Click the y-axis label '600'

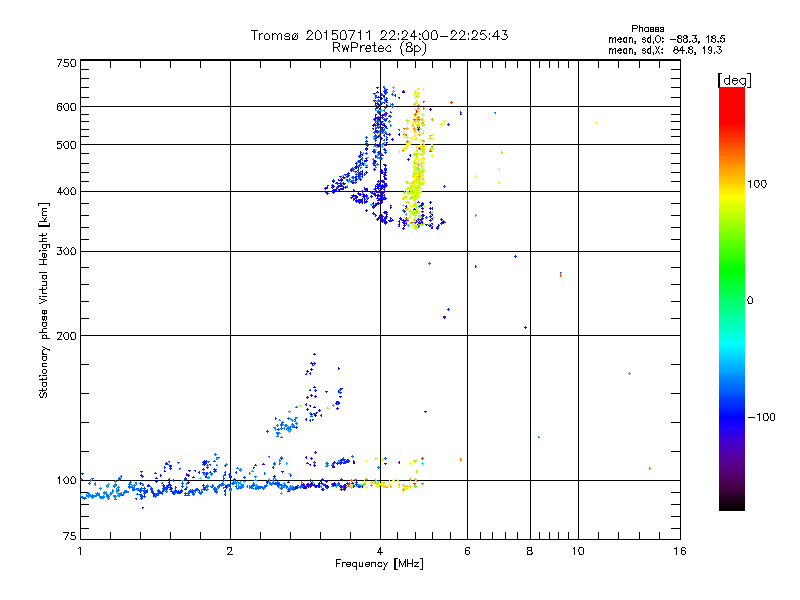click(x=66, y=107)
